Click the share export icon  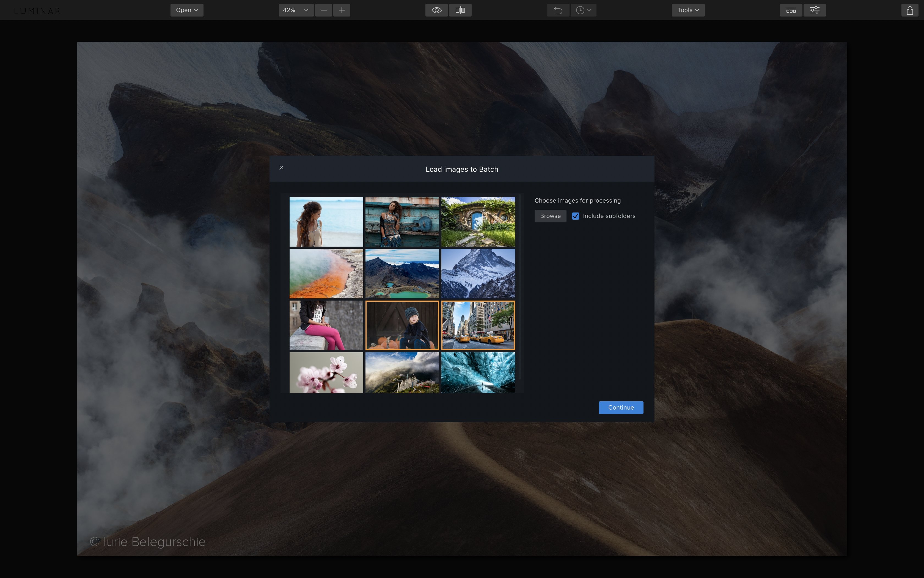point(910,10)
